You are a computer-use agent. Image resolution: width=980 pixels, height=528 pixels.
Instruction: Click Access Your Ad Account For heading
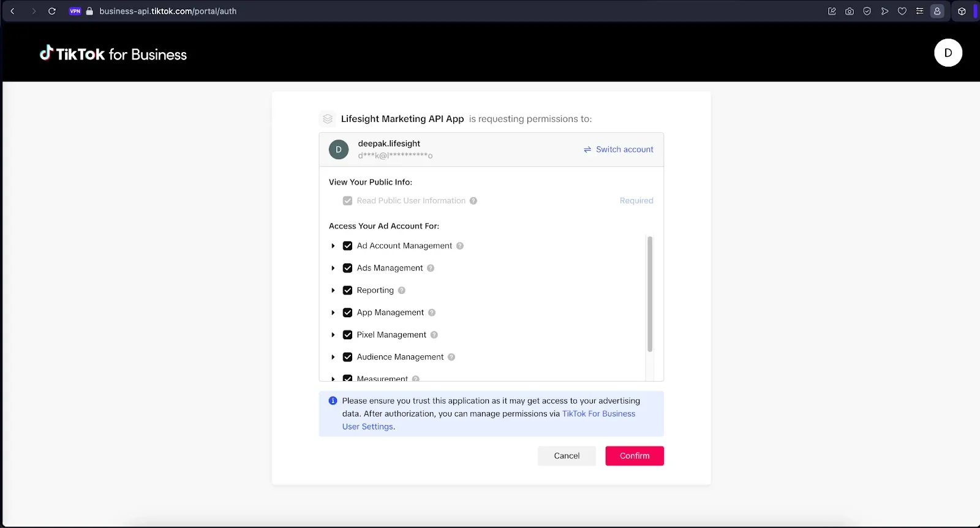coord(384,226)
